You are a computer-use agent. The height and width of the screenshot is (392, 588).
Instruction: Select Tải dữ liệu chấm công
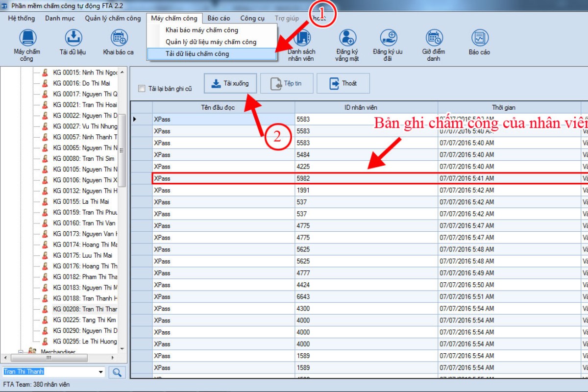(212, 54)
